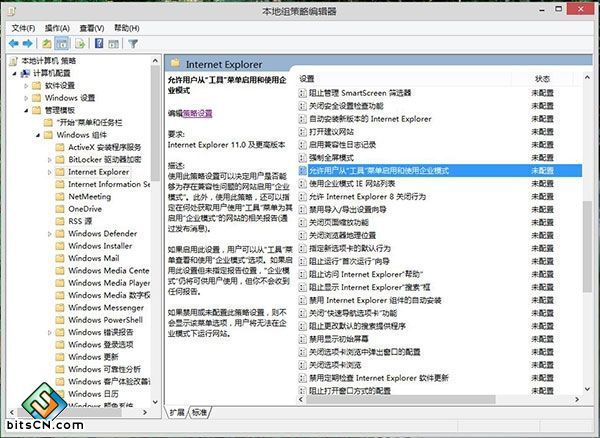Click the policy icon beside 关闭安全设置检查功能

302,106
